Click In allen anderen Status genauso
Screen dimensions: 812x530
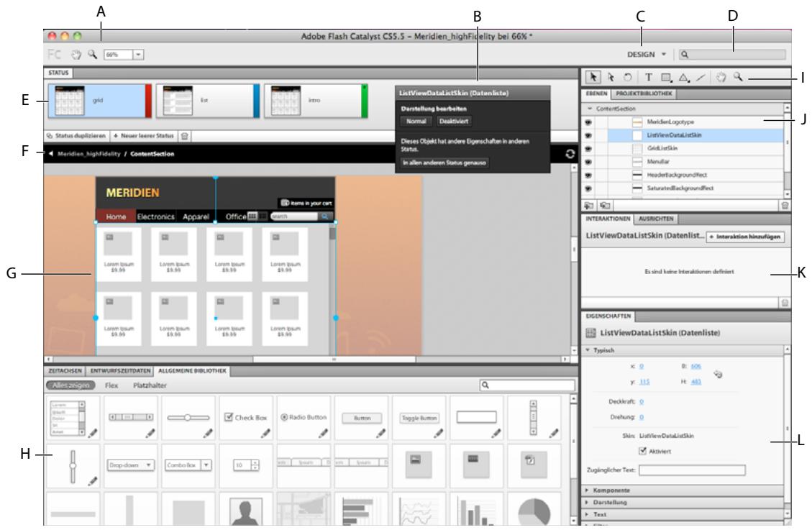coord(445,163)
